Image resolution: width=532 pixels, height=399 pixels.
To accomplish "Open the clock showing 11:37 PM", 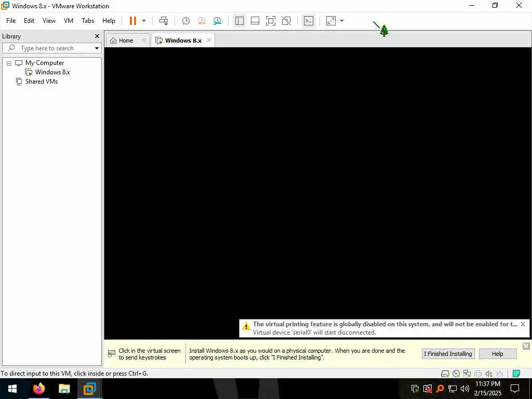I will pyautogui.click(x=487, y=389).
